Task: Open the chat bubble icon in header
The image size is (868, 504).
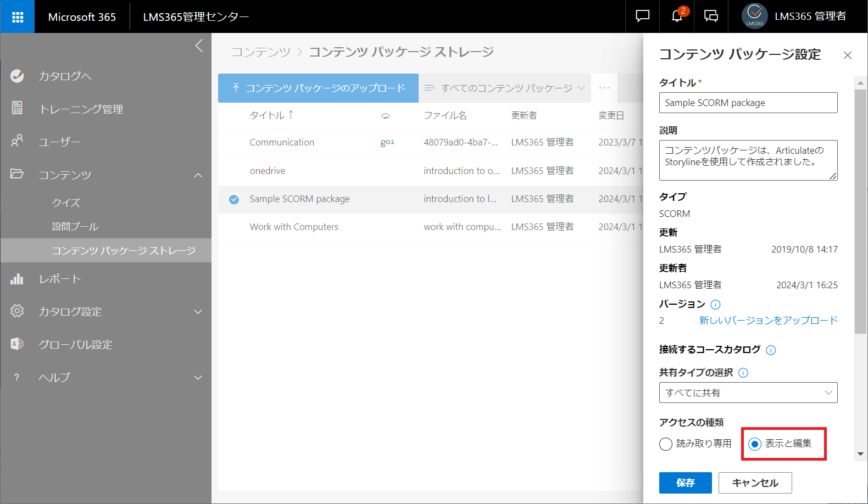Action: pyautogui.click(x=642, y=16)
